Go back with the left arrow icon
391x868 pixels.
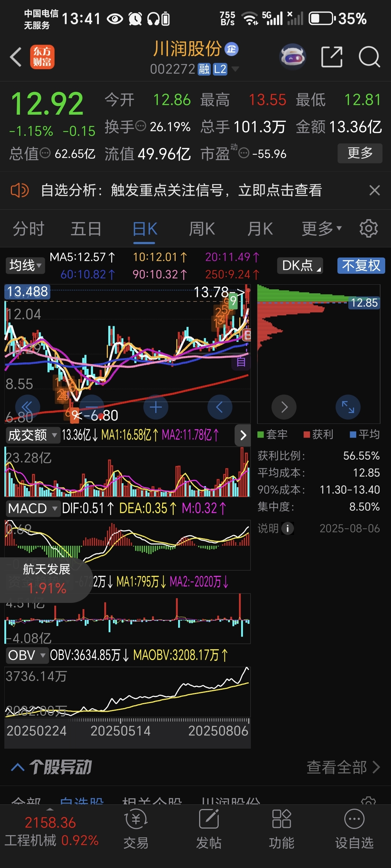16,57
